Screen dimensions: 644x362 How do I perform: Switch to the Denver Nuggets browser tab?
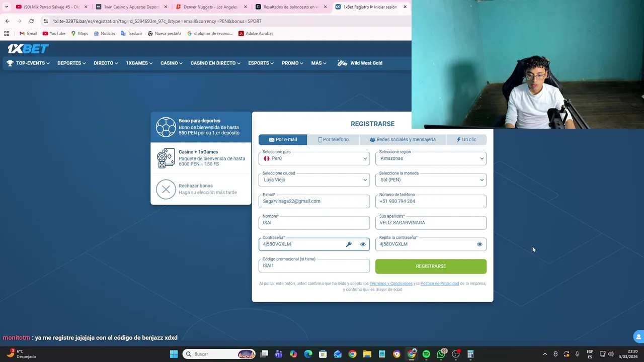pyautogui.click(x=211, y=7)
